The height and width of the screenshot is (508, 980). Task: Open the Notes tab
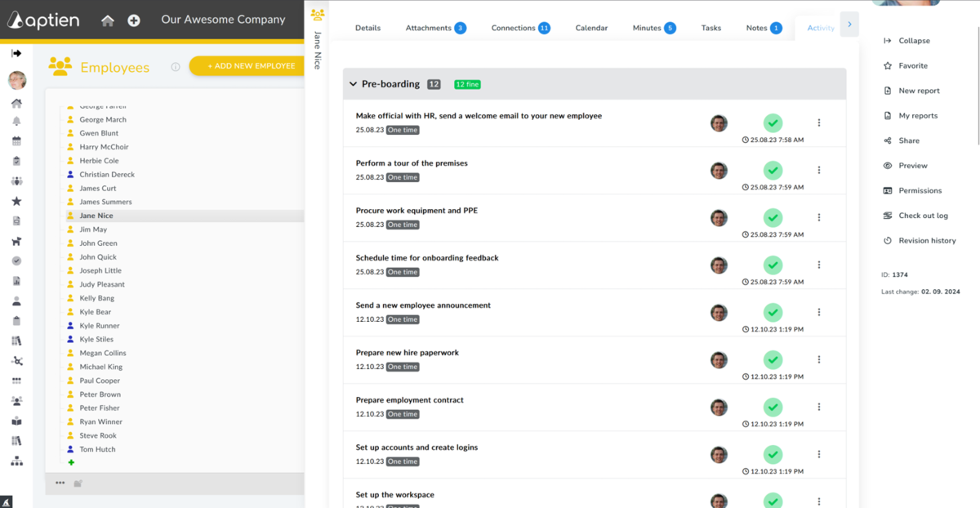coord(764,28)
